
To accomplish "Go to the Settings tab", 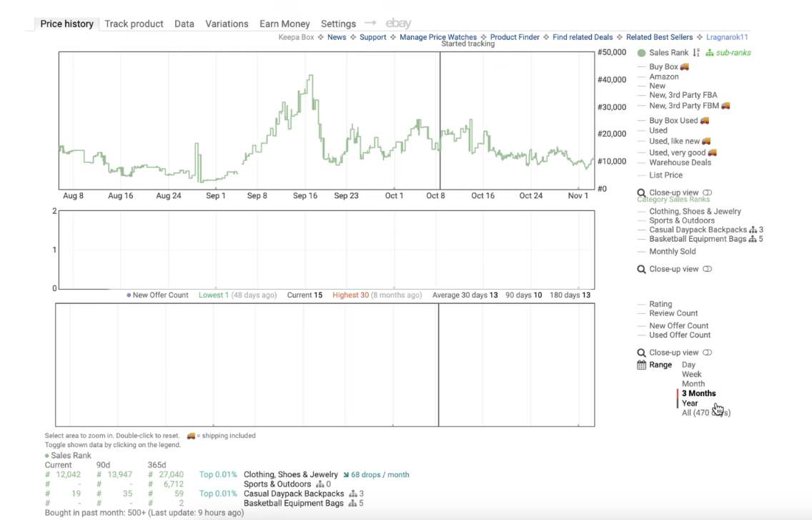I will coord(338,24).
